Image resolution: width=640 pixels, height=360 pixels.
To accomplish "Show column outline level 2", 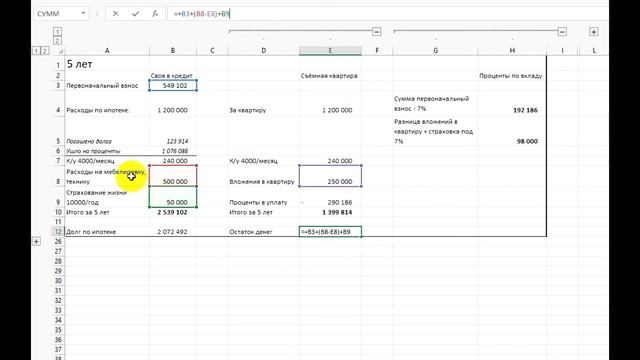I will tap(57, 40).
